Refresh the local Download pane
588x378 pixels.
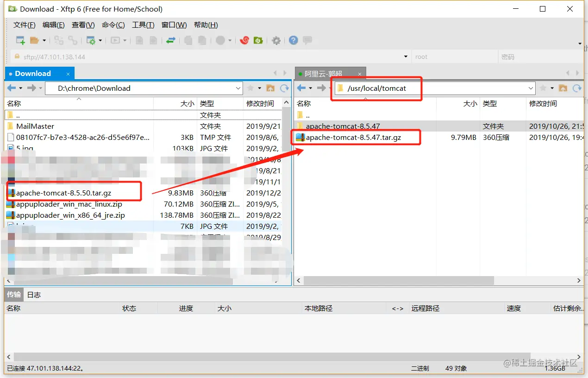coord(284,88)
